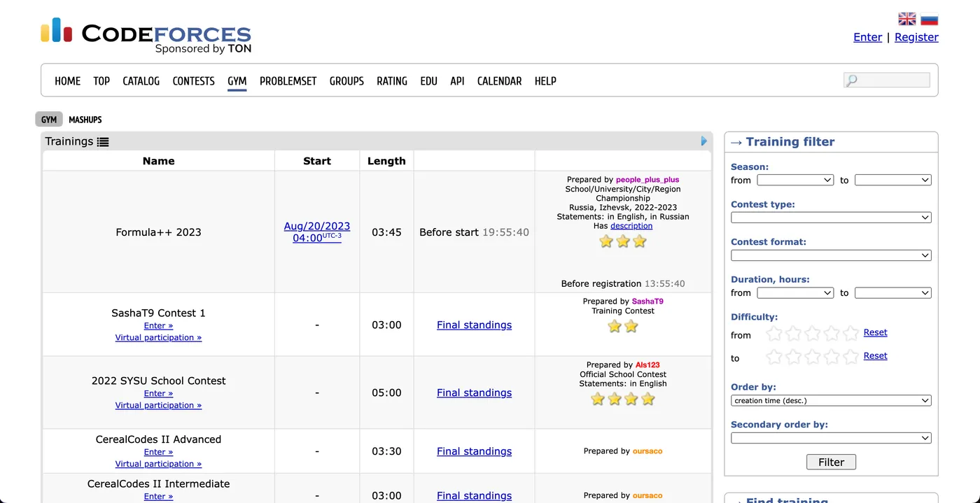Screen dimensions: 980x503
Task: View Final standings for SashaT9 Contest 1
Action: pyautogui.click(x=474, y=325)
